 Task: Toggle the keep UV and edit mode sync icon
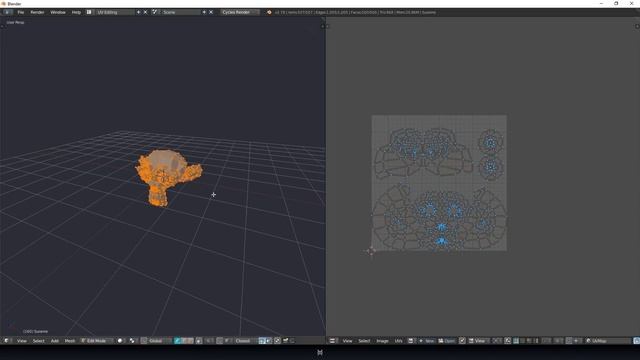point(507,341)
